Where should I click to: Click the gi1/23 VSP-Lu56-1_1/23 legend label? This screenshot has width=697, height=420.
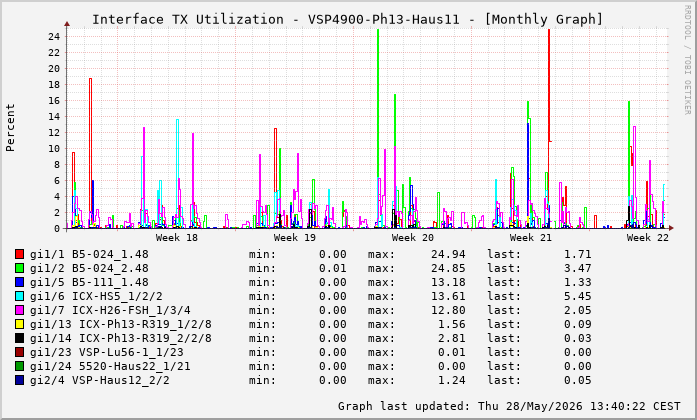point(107,352)
